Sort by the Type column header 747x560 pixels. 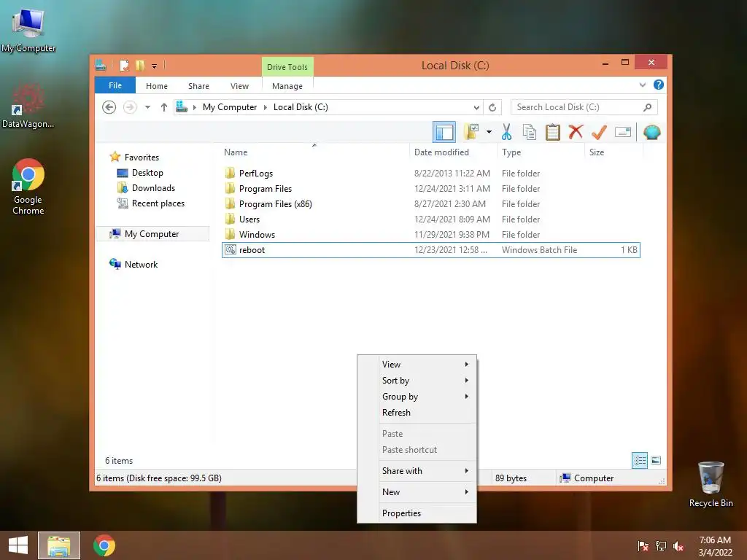[x=541, y=152]
